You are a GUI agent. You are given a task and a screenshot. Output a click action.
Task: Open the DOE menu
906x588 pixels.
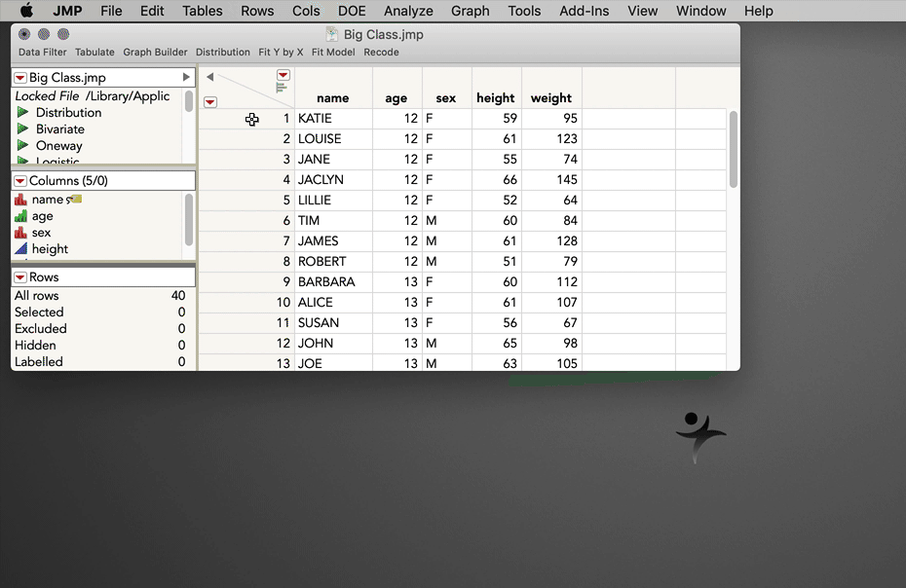pyautogui.click(x=352, y=11)
